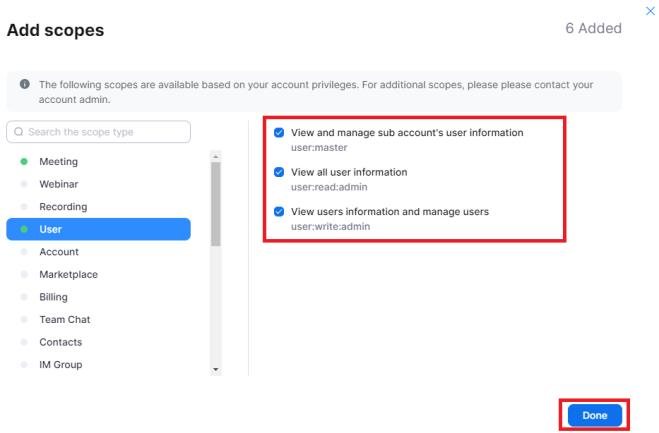Screen dimensions: 659x433
Task: Close the Add scopes dialog
Action: pyautogui.click(x=650, y=11)
